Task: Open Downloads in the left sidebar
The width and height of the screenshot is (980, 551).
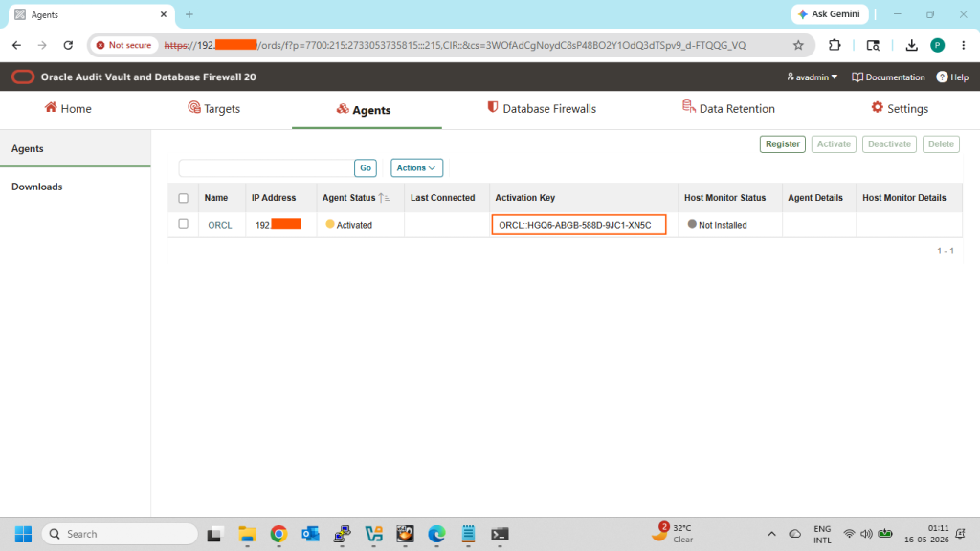Action: pyautogui.click(x=37, y=187)
